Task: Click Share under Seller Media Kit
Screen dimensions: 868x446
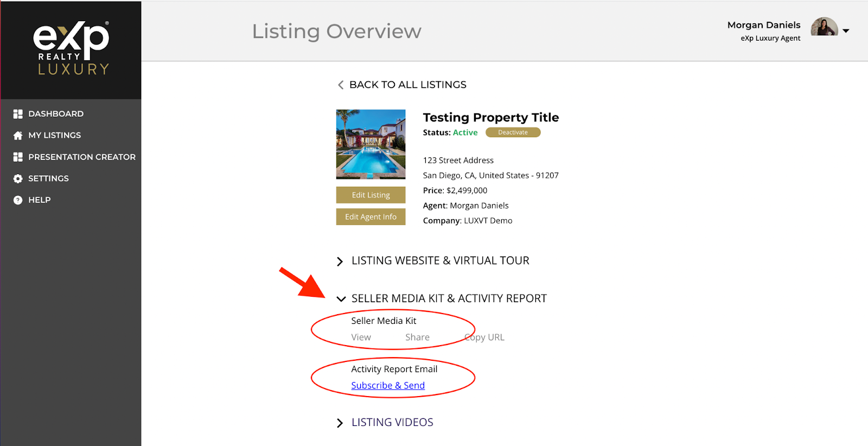Action: 417,337
